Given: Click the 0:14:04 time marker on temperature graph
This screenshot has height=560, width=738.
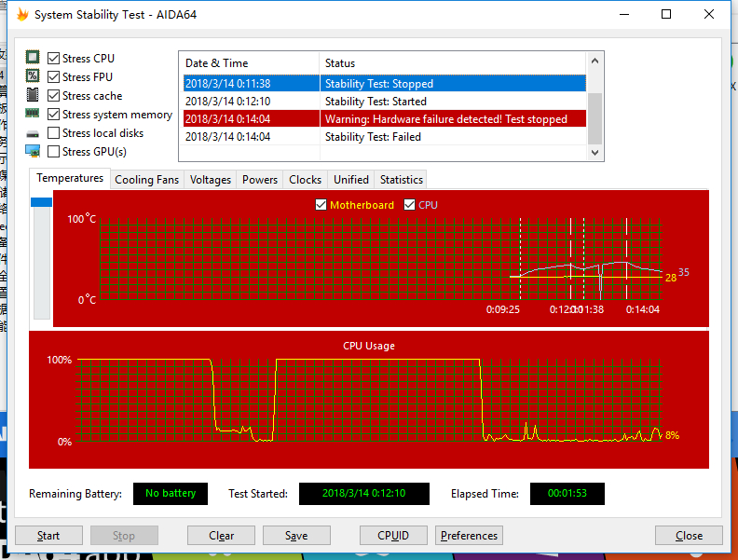Looking at the screenshot, I should pos(642,309).
